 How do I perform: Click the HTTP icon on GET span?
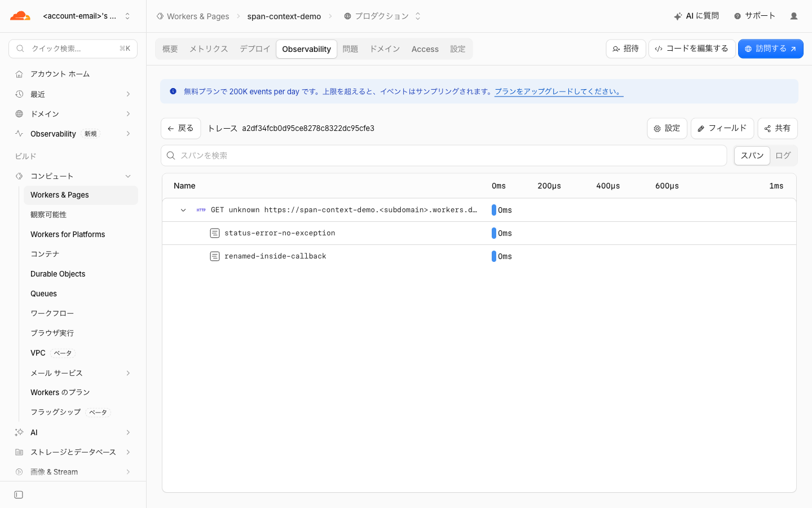pos(201,210)
